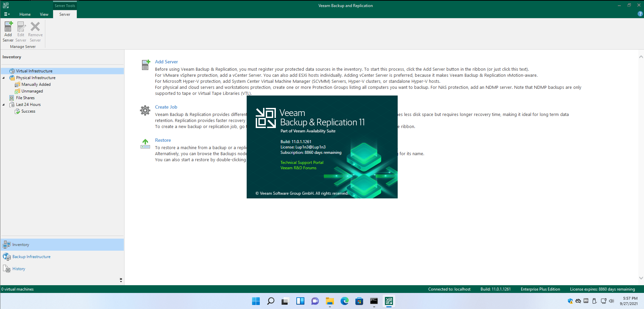Viewport: 644px width, 309px height.
Task: Select Physical Infrastructure tree node
Action: point(36,78)
